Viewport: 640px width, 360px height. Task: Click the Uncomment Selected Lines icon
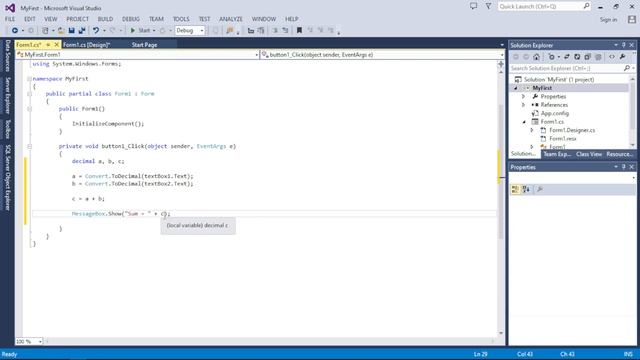285,31
